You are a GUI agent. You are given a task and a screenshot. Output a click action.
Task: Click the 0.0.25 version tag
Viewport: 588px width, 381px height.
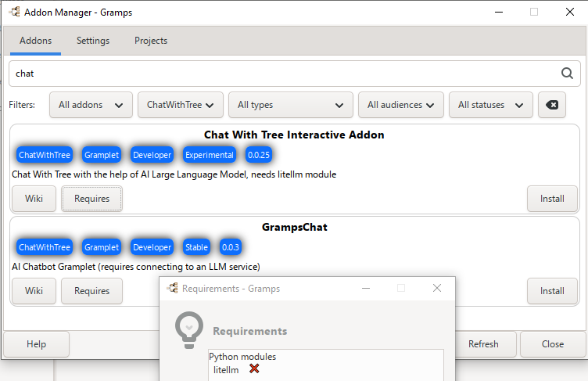(259, 155)
